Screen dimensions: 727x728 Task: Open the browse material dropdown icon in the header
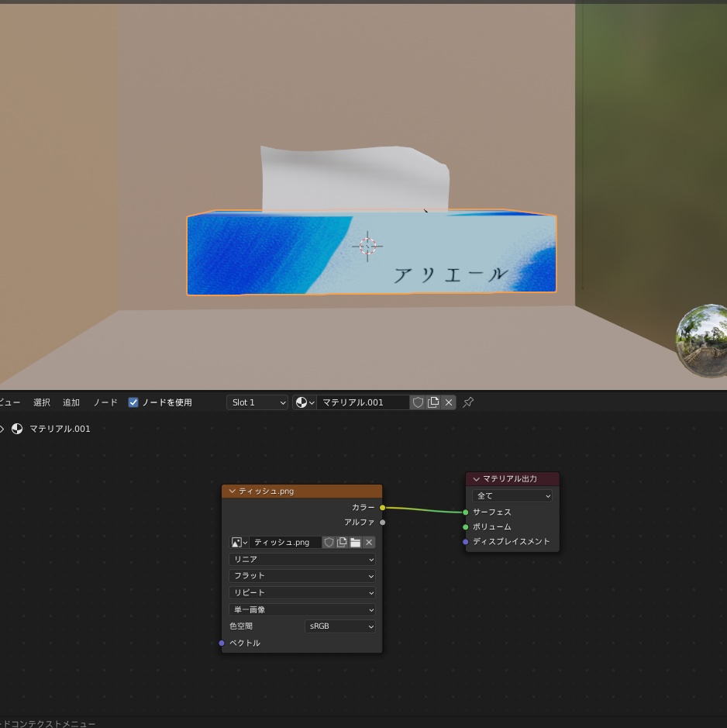tap(303, 402)
